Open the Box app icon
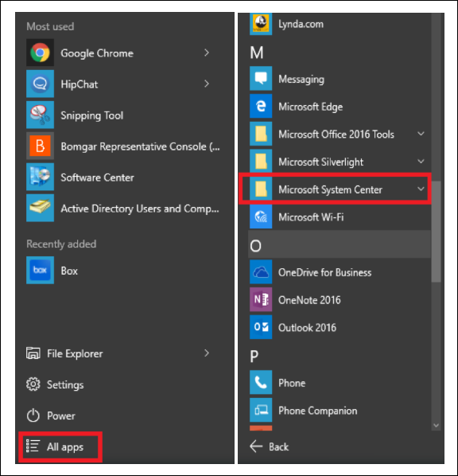 tap(40, 270)
